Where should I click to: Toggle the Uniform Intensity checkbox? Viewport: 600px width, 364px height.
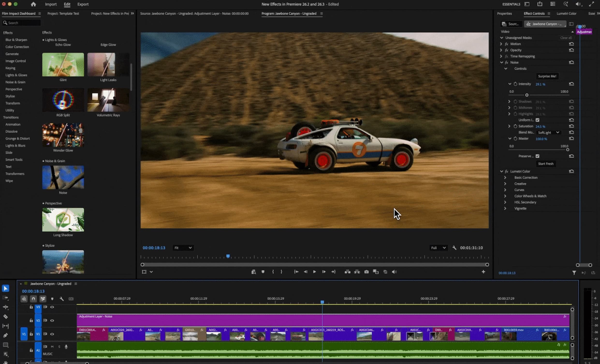tap(537, 120)
